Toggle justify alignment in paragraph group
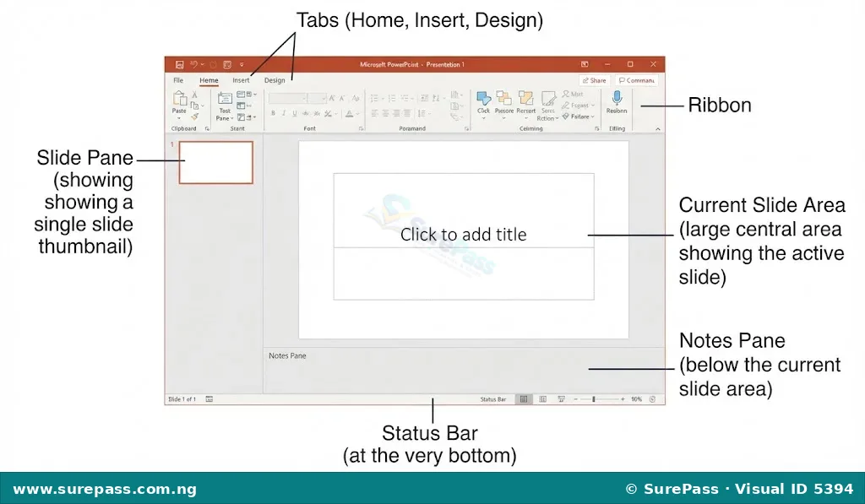Viewport: 865px width, 504px height. tap(407, 113)
